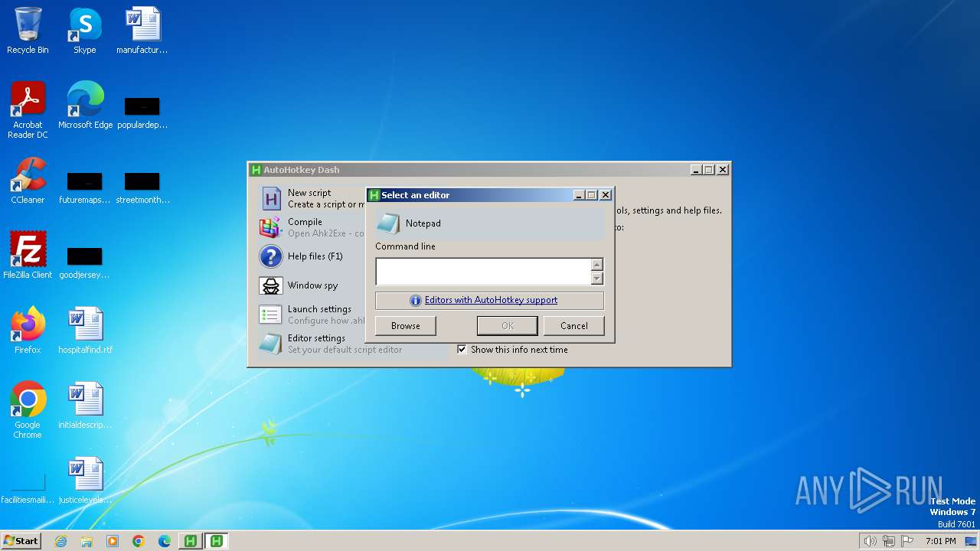The image size is (980, 551).
Task: Click inside the Command line text box
Action: point(483,272)
